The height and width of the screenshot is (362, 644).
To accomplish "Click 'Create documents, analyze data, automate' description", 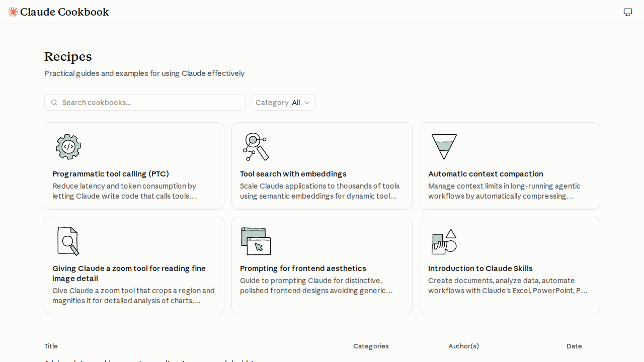I will [508, 286].
